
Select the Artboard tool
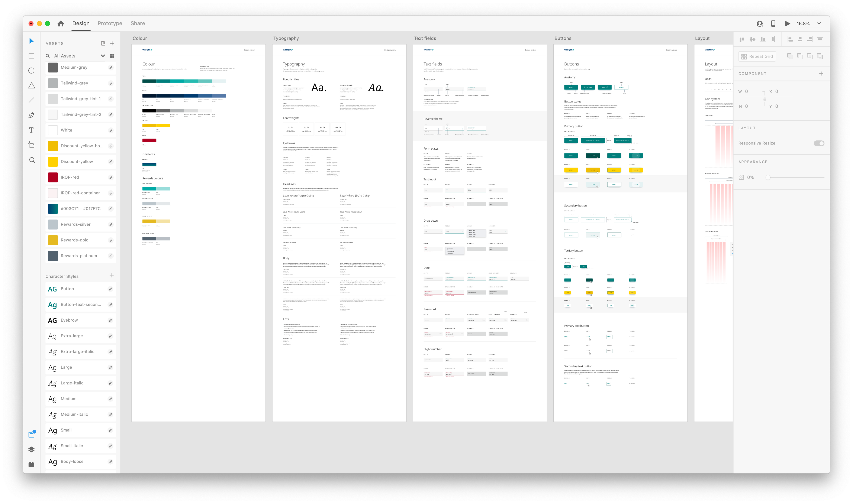pos(31,145)
